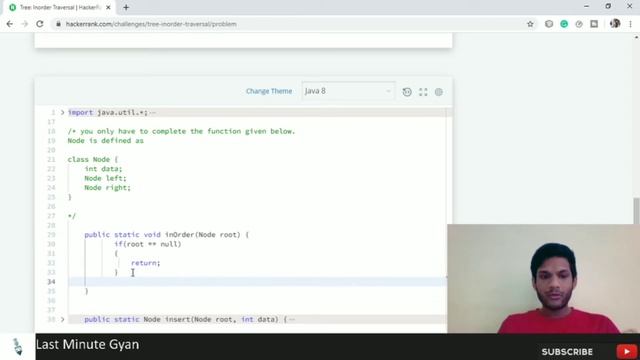Click line number 35 in the gutter
The width and height of the screenshot is (640, 360).
click(x=51, y=291)
